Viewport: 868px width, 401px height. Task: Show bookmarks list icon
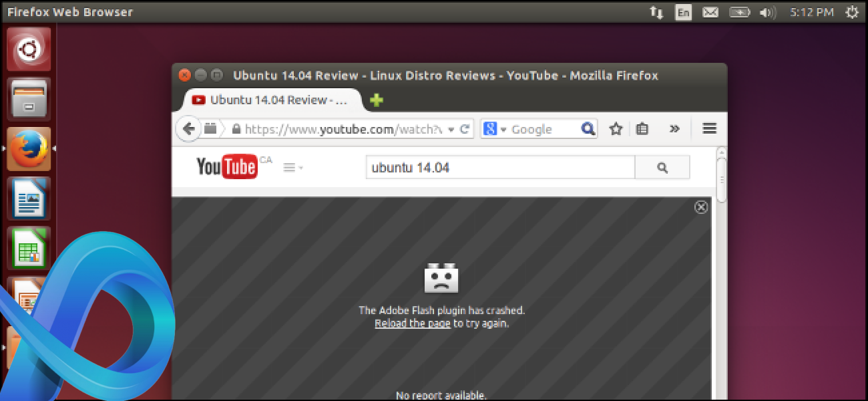642,129
